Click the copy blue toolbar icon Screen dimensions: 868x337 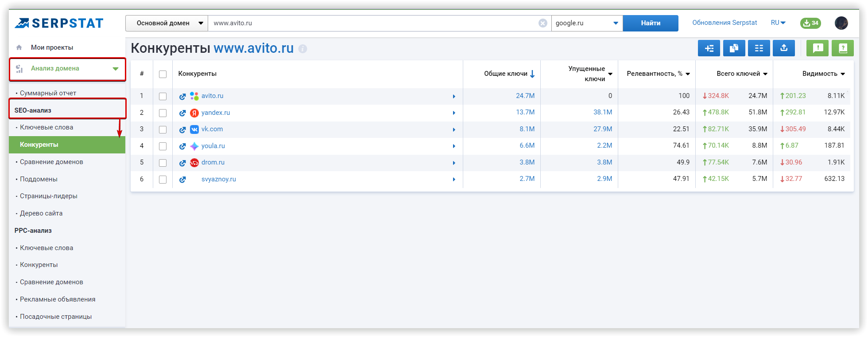(x=734, y=48)
